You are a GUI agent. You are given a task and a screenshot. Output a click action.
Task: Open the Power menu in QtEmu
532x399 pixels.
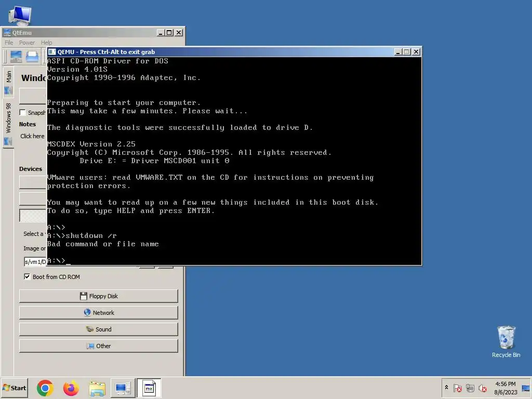tap(27, 43)
